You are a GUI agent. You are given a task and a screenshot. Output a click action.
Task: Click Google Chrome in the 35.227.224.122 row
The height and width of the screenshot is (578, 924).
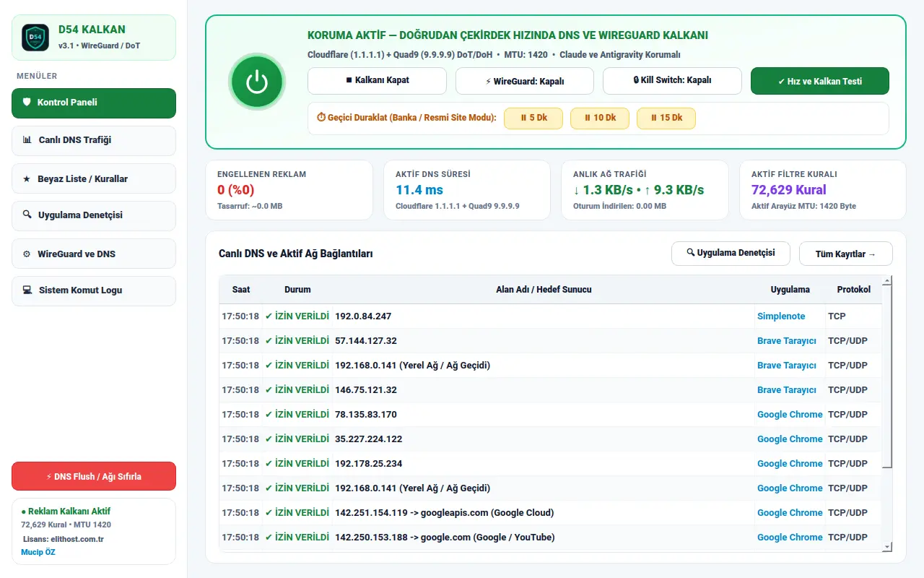tap(790, 439)
